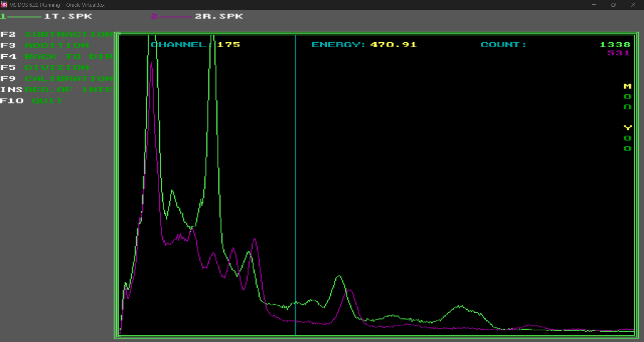The height and width of the screenshot is (342, 644).
Task: Click the ENERGY label in the plot
Action: 338,45
